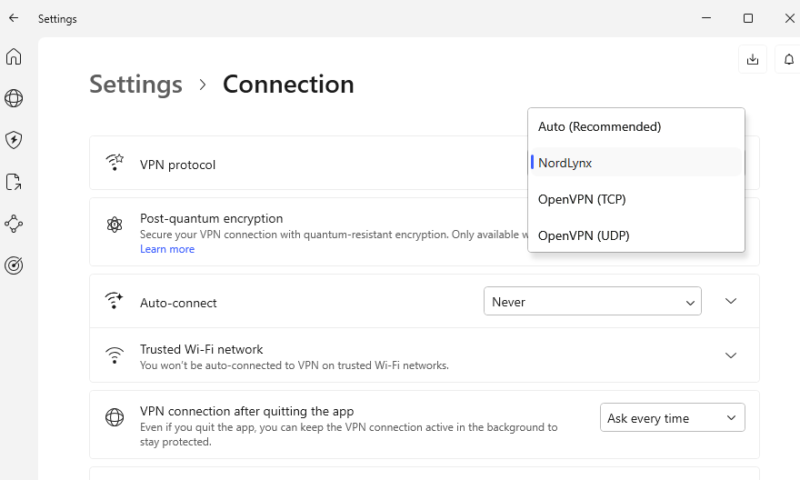Click the Settings window title text
Image resolution: width=800 pixels, height=480 pixels.
click(x=57, y=19)
